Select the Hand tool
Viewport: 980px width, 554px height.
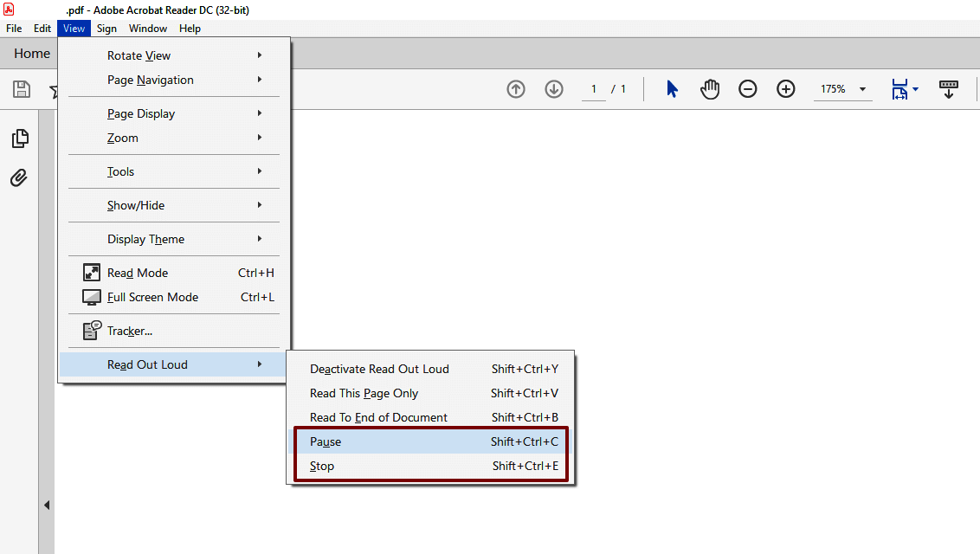pos(709,88)
